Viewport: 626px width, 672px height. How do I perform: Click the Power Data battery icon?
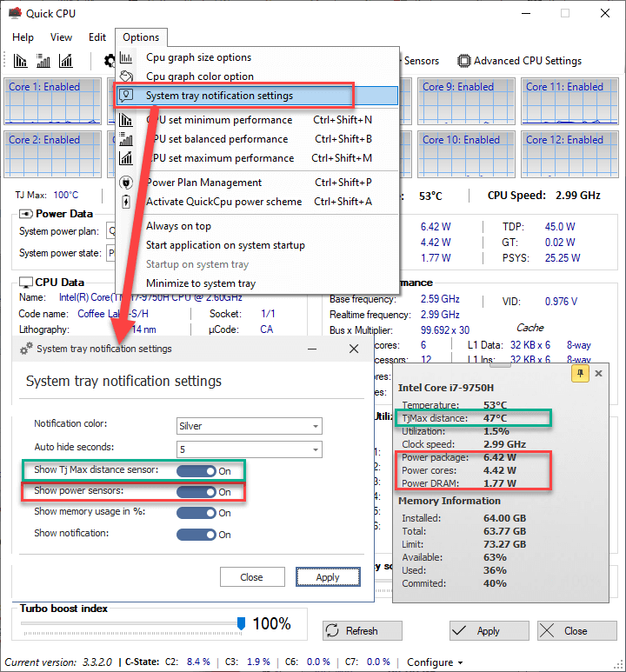[x=26, y=214]
